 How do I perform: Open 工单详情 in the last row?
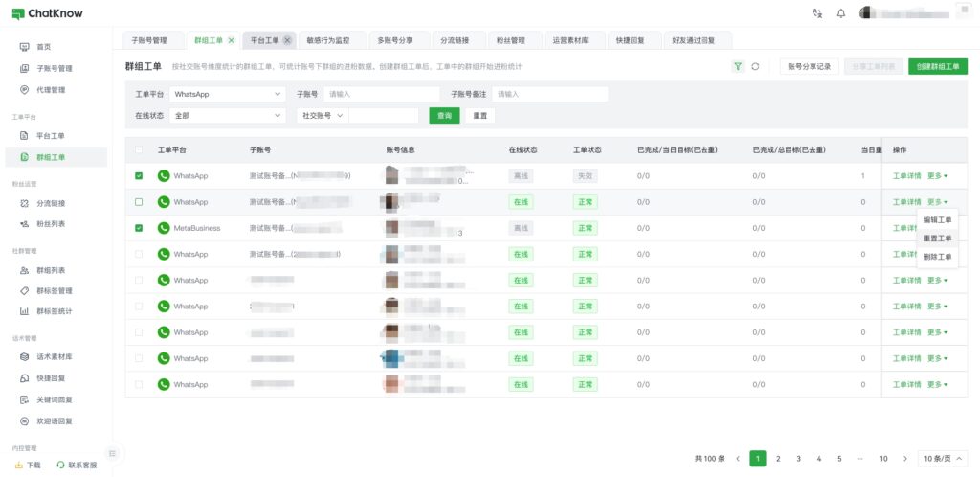pyautogui.click(x=907, y=384)
